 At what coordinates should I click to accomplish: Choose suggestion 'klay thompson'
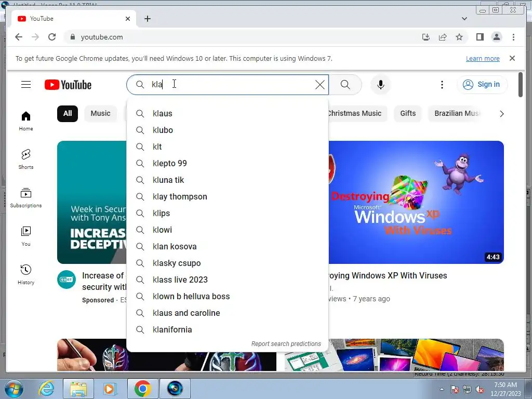[228, 196]
